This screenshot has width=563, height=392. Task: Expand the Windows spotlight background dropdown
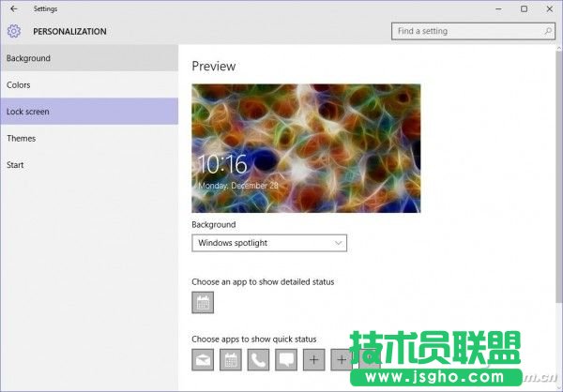click(269, 243)
